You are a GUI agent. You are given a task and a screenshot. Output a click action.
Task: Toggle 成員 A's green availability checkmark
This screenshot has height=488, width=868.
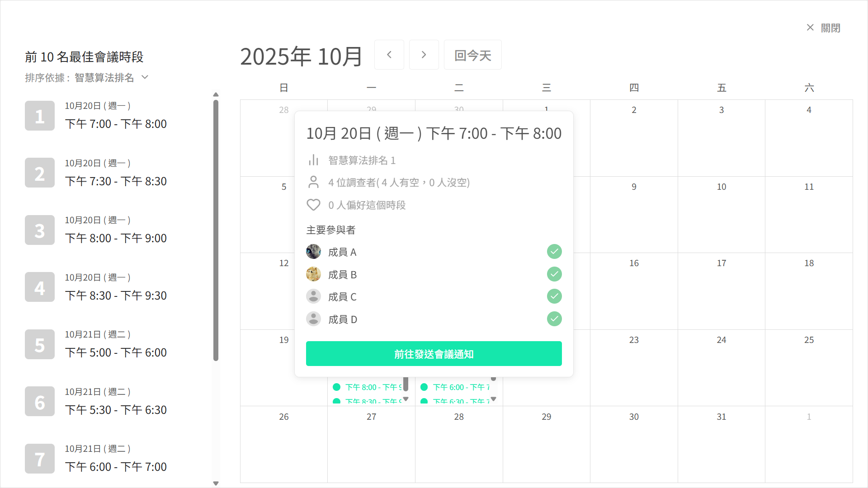pos(554,252)
